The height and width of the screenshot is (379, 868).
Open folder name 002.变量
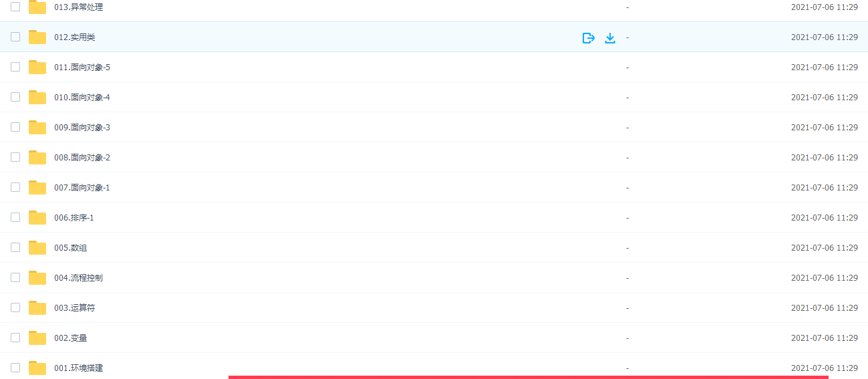[x=71, y=338]
